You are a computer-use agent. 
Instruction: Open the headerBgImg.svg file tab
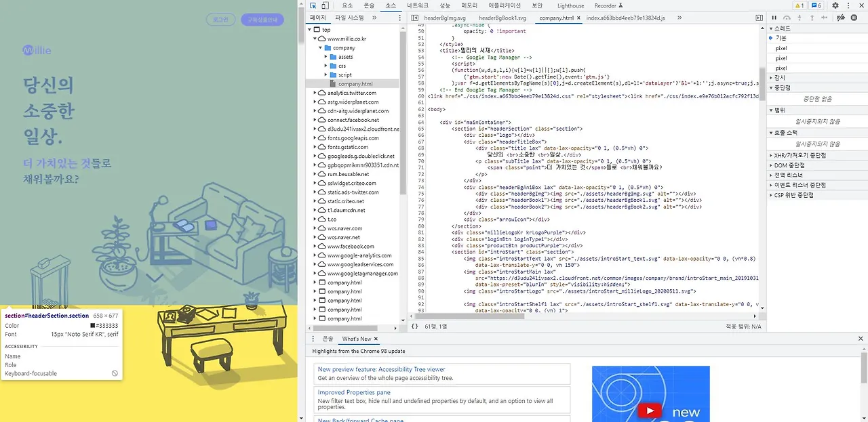click(445, 18)
